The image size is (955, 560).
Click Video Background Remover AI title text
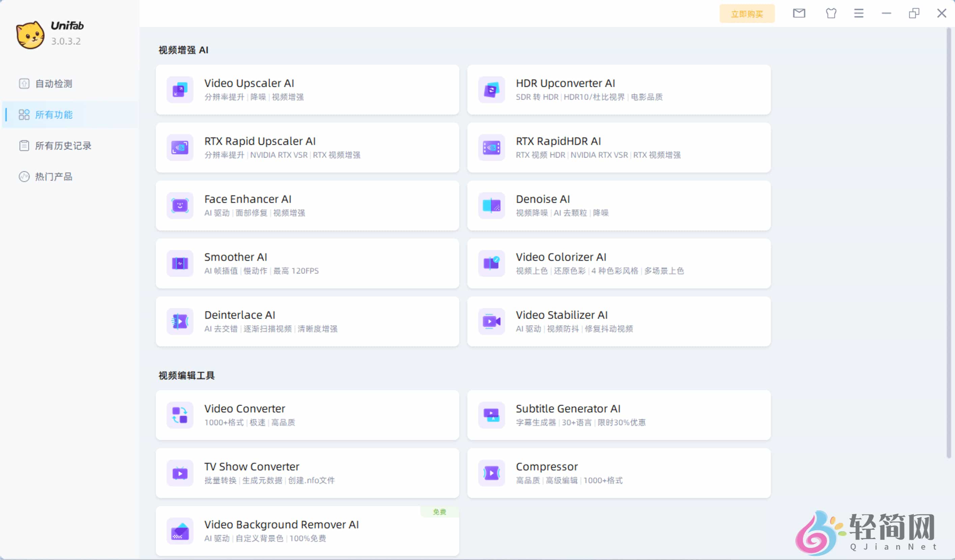click(282, 524)
